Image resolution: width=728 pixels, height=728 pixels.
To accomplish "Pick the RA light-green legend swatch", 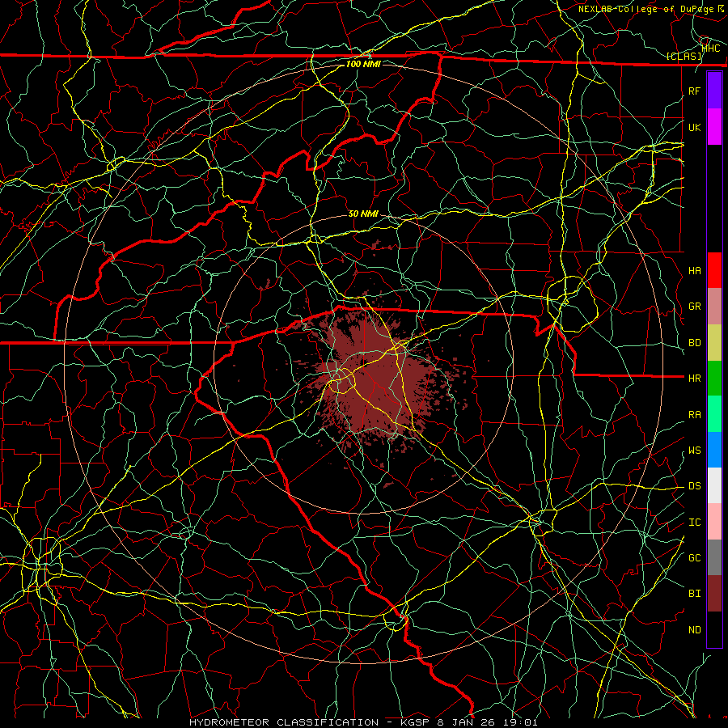I will (714, 414).
